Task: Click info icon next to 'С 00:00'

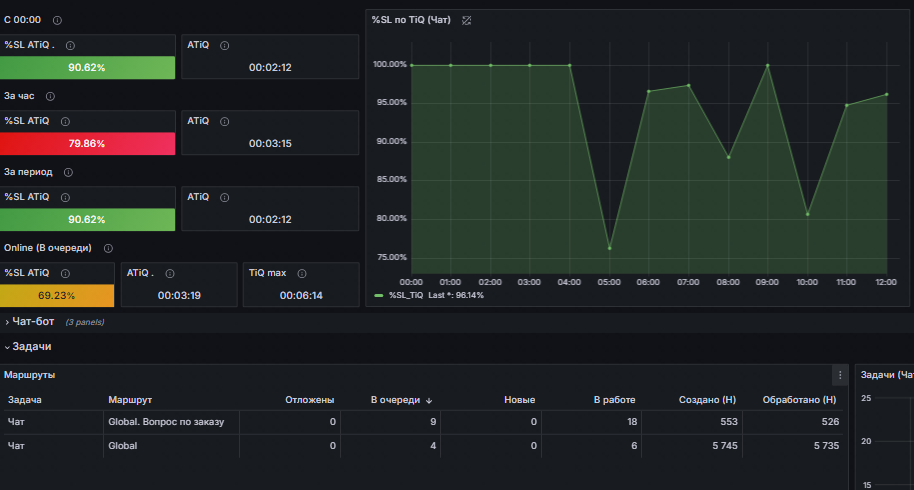Action: 57,20
